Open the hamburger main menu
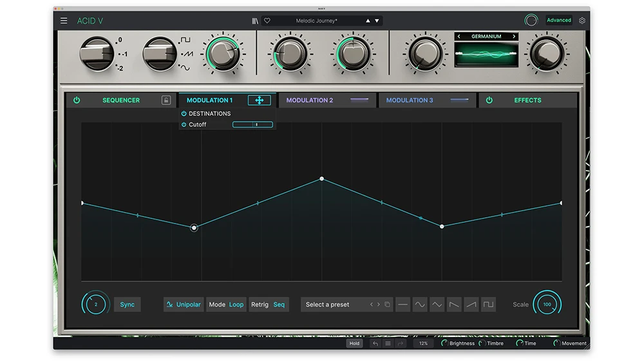The image size is (644, 362). click(64, 21)
